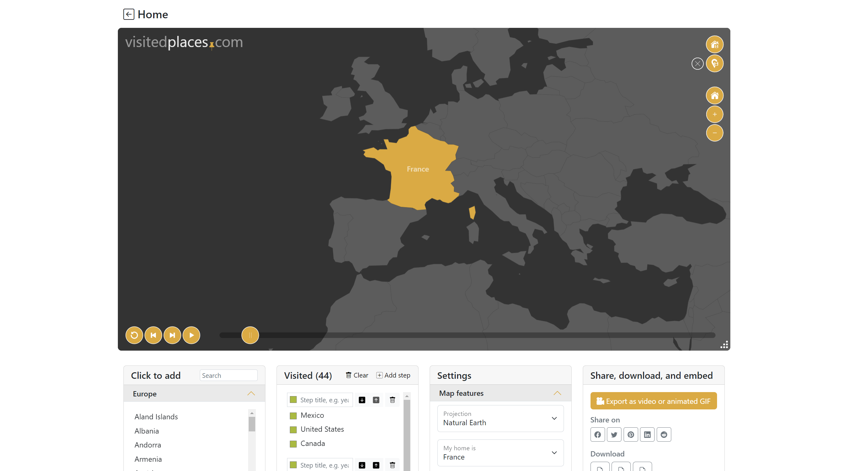This screenshot has height=471, width=868.
Task: Add Albania to visited
Action: click(x=147, y=431)
